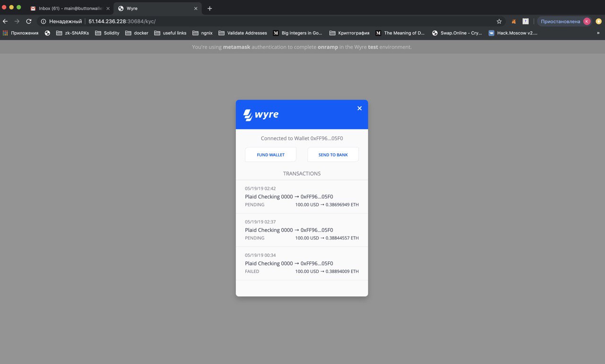
Task: Open the MetaMask fox extension
Action: click(514, 21)
